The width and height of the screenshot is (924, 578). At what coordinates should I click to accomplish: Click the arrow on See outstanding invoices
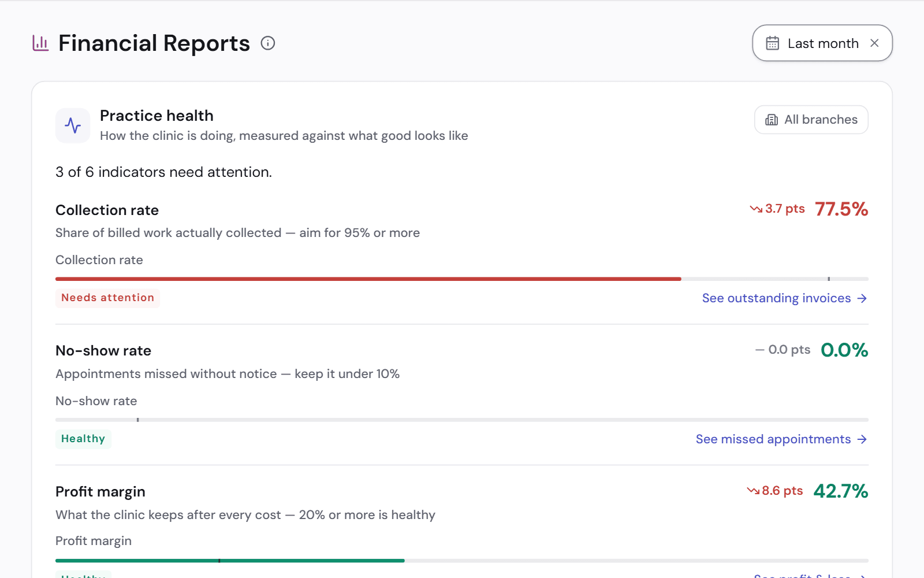pyautogui.click(x=862, y=298)
